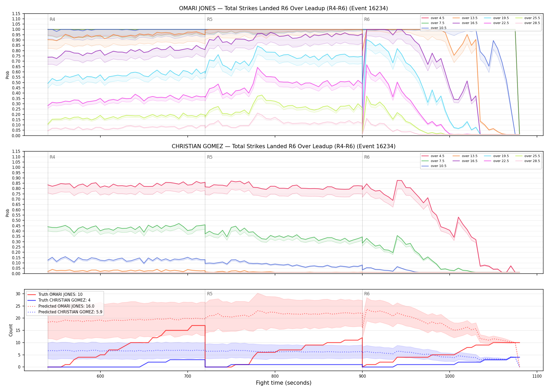Click the 600 tick label on the time axis

[x=100, y=376]
